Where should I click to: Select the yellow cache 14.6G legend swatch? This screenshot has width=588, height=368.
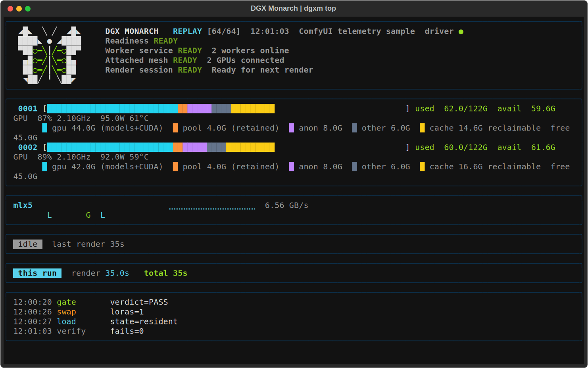pos(422,128)
